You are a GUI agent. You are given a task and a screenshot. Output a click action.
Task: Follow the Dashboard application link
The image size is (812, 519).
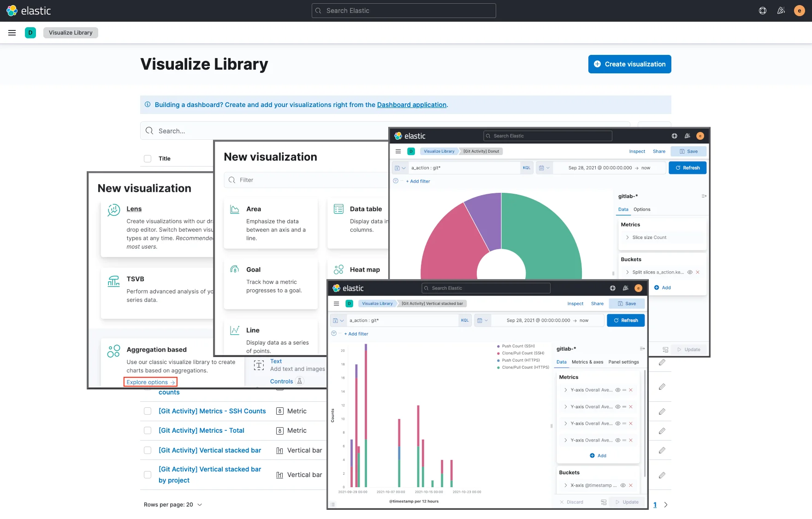pyautogui.click(x=411, y=105)
